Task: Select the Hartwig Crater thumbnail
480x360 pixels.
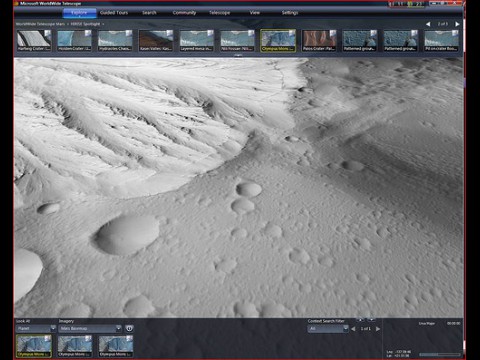Action: coord(34,40)
